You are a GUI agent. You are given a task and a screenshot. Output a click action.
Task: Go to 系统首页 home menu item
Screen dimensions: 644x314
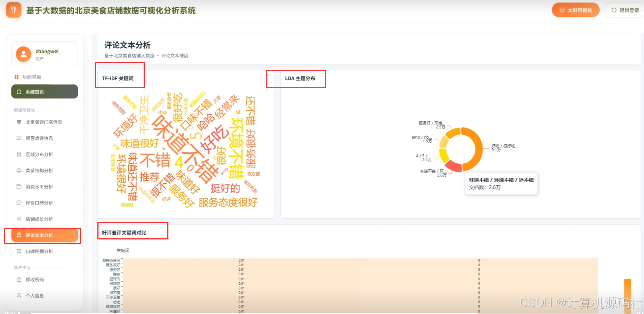(44, 91)
